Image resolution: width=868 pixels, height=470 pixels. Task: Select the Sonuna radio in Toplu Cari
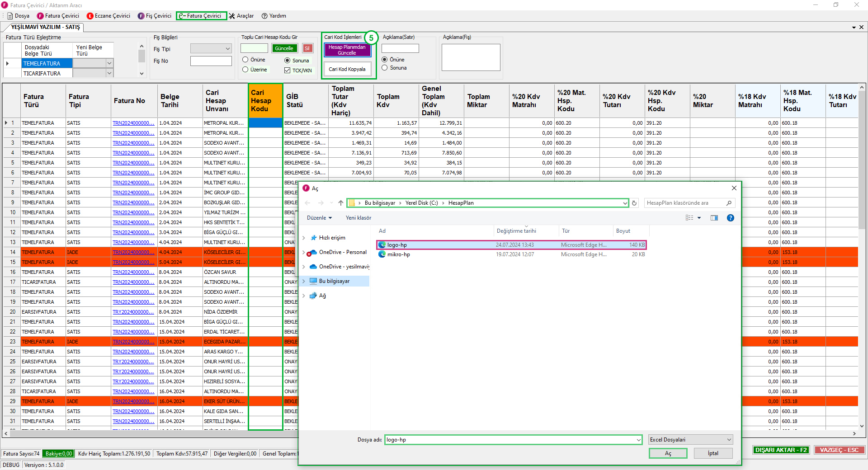[x=287, y=61]
